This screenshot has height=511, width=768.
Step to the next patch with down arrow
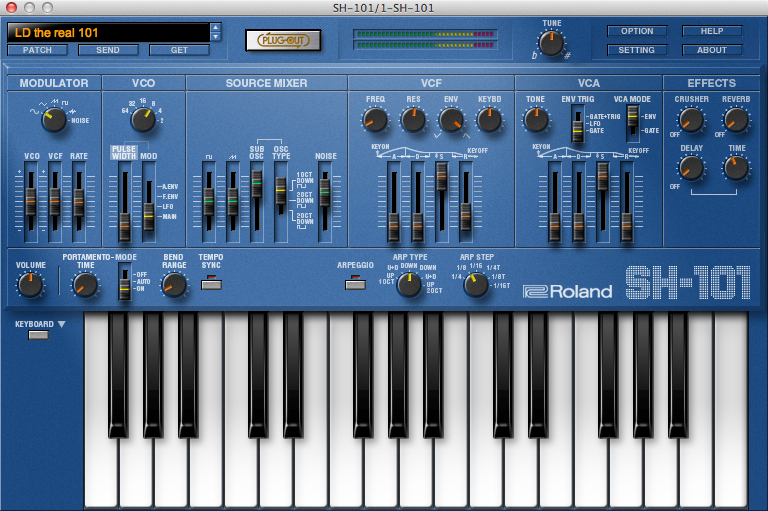tap(215, 37)
